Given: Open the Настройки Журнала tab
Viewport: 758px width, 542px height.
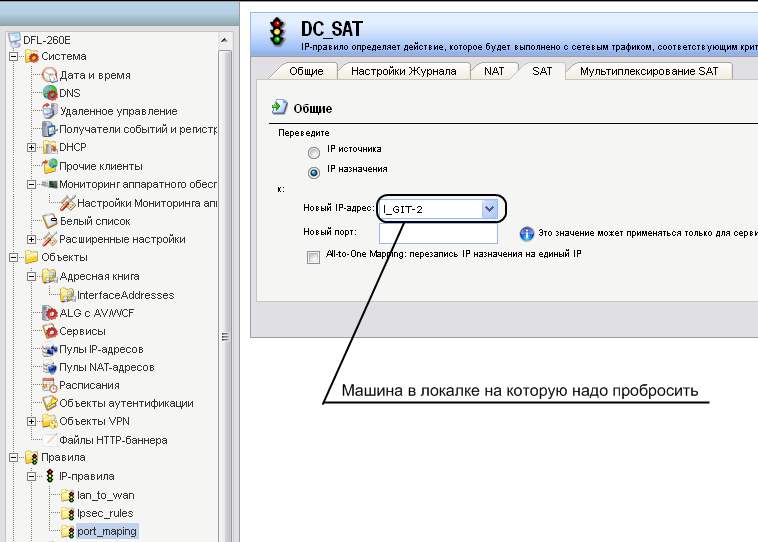Looking at the screenshot, I should click(x=404, y=71).
